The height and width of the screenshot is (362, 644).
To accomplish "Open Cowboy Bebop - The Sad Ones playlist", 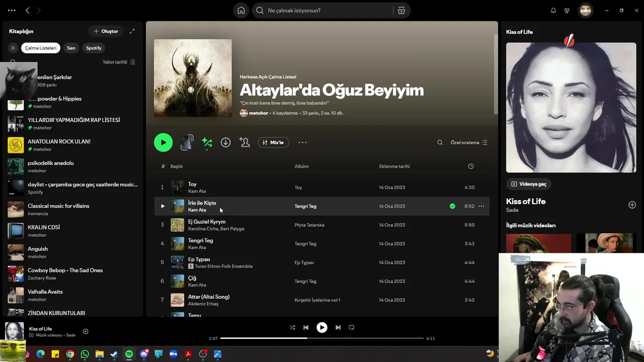I will click(x=73, y=274).
